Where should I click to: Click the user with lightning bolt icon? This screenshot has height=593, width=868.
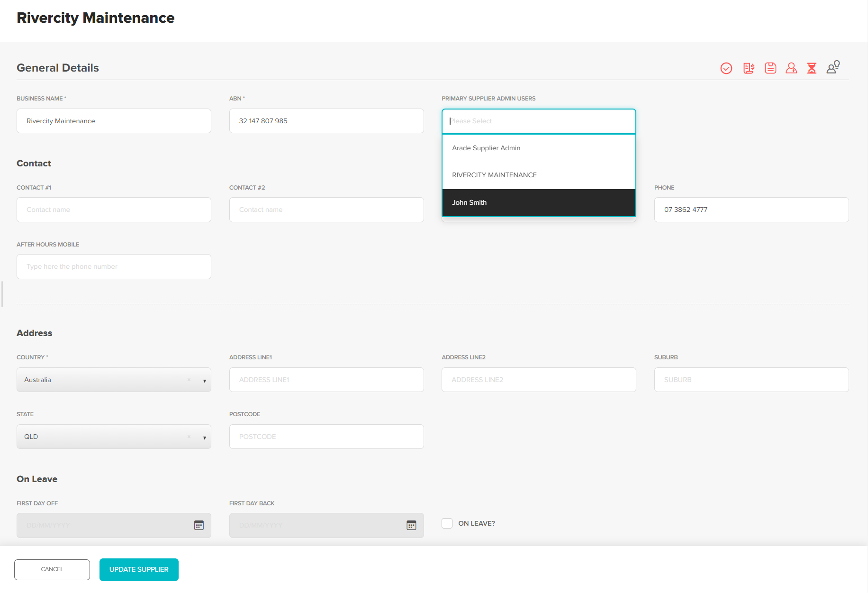[791, 68]
